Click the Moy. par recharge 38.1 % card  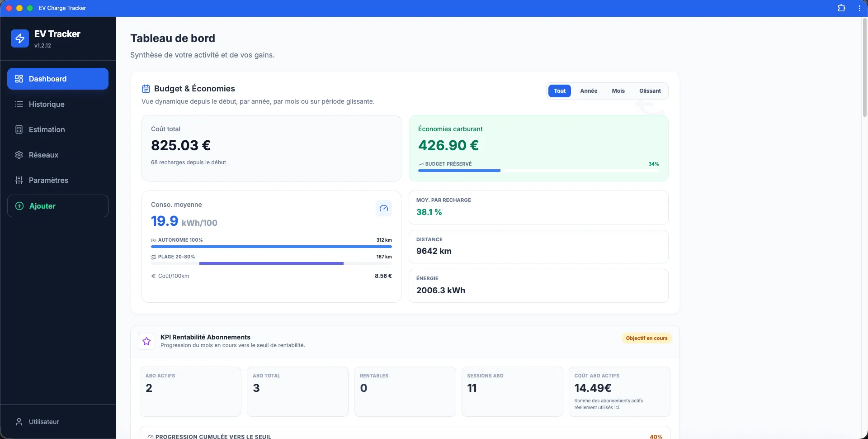(x=538, y=207)
